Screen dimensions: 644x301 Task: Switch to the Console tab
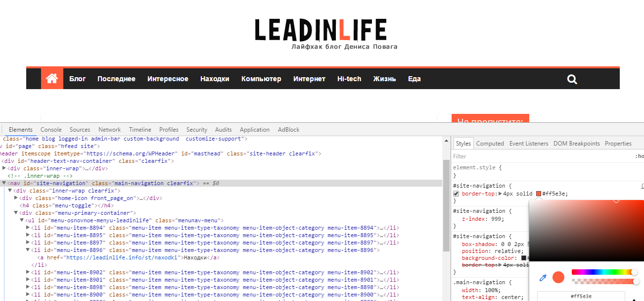coord(51,130)
